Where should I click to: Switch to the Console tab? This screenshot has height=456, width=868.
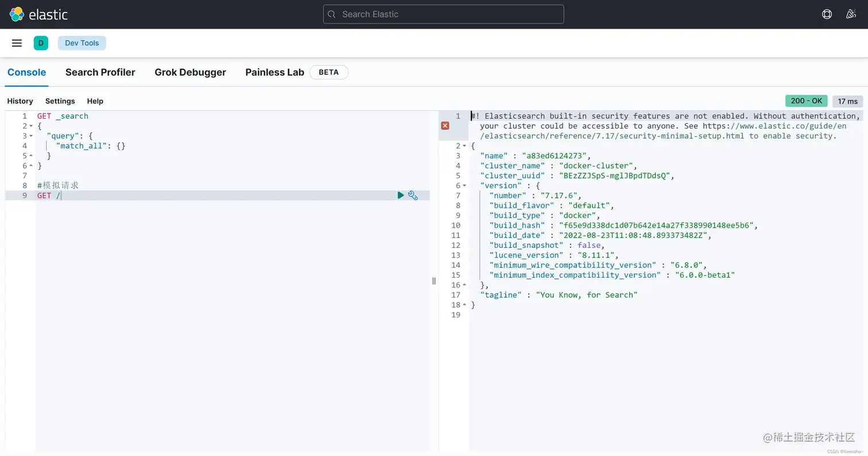pos(26,72)
